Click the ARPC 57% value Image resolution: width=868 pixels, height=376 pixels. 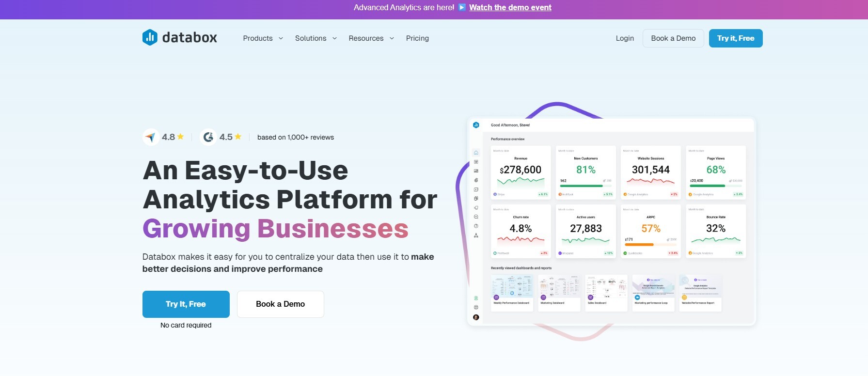(x=651, y=228)
